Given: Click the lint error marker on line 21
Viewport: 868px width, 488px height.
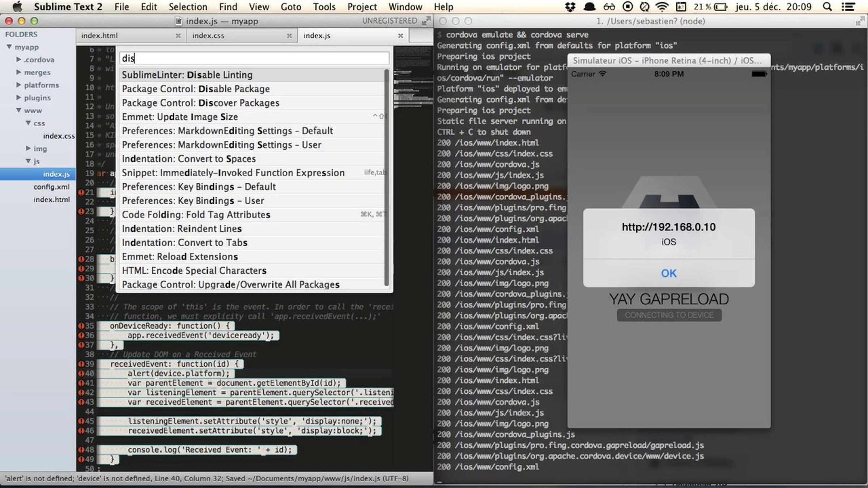Looking at the screenshot, I should pyautogui.click(x=81, y=192).
